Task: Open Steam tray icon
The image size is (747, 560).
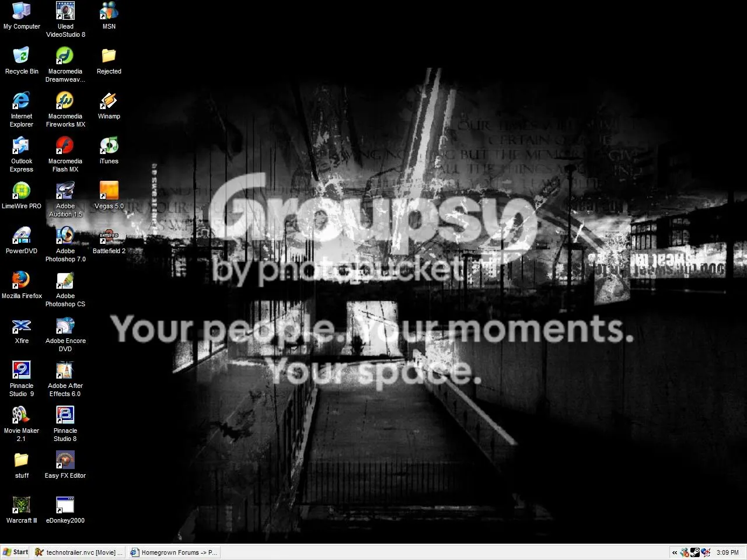Action: (x=695, y=552)
